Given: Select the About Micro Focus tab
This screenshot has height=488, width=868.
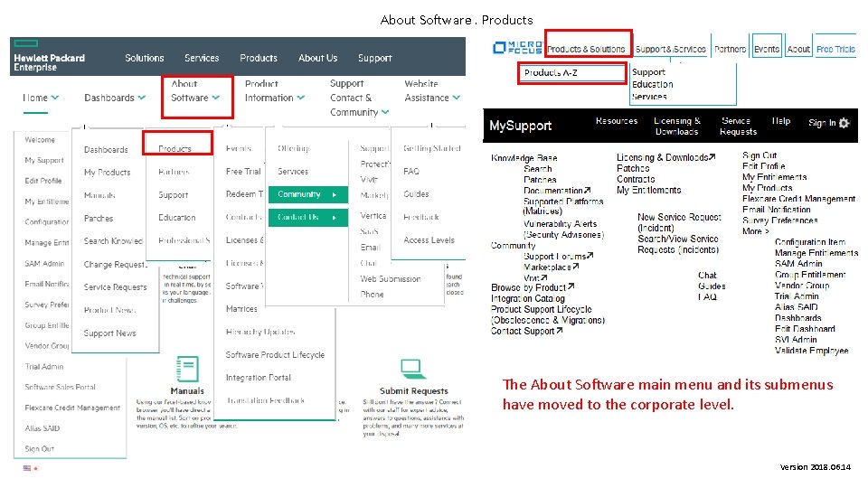Looking at the screenshot, I should tap(798, 49).
